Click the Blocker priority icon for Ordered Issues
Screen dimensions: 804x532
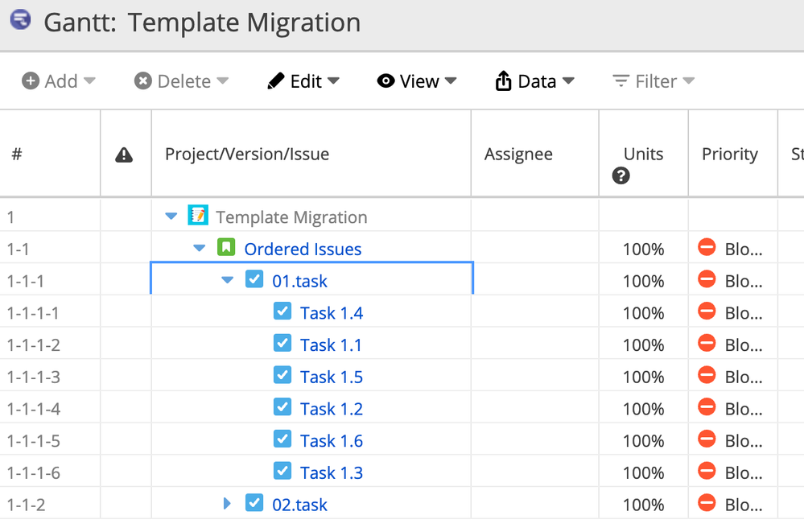point(707,247)
